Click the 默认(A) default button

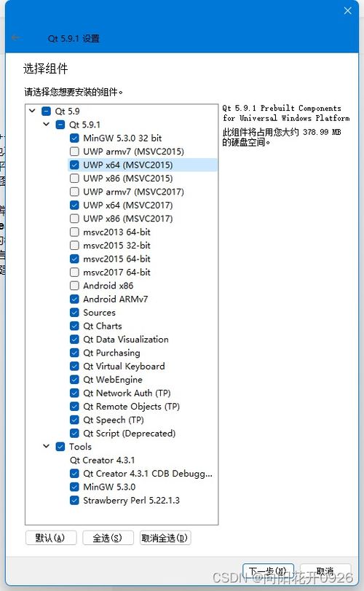click(51, 538)
